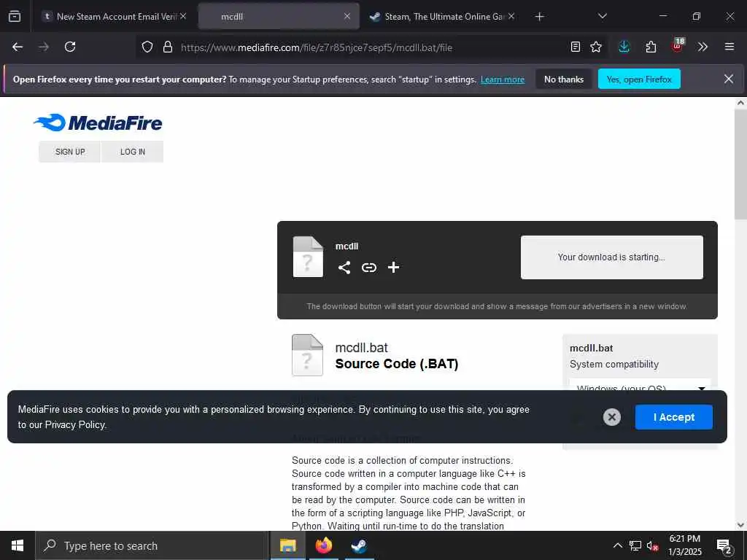
Task: Open Firefox View tab list icon
Action: (x=15, y=16)
